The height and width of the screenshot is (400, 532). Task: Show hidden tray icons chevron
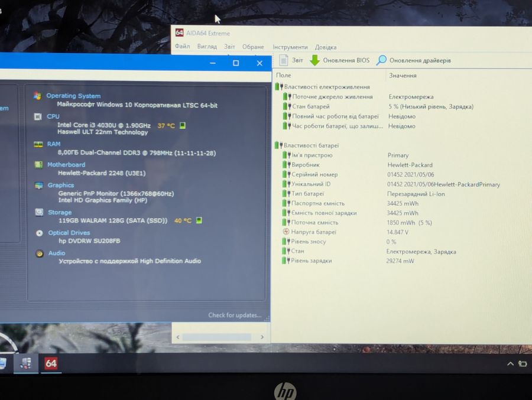pos(510,364)
